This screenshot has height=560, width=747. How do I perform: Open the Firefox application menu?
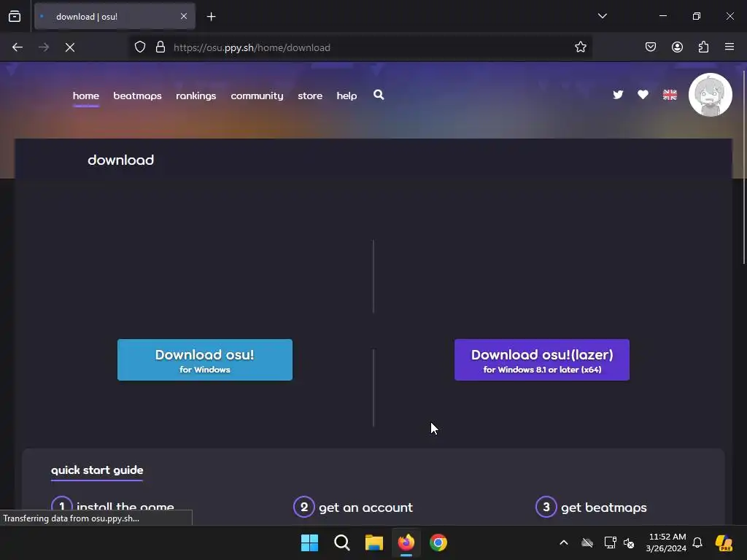click(x=729, y=47)
